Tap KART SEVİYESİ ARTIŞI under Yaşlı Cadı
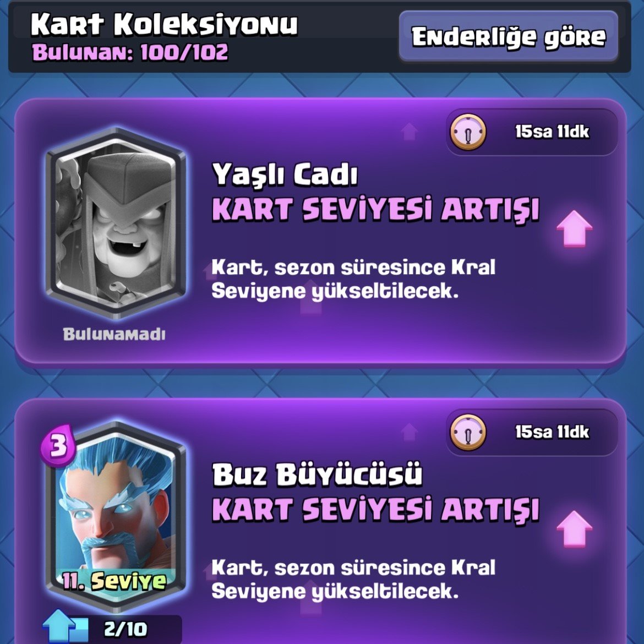 (x=375, y=209)
